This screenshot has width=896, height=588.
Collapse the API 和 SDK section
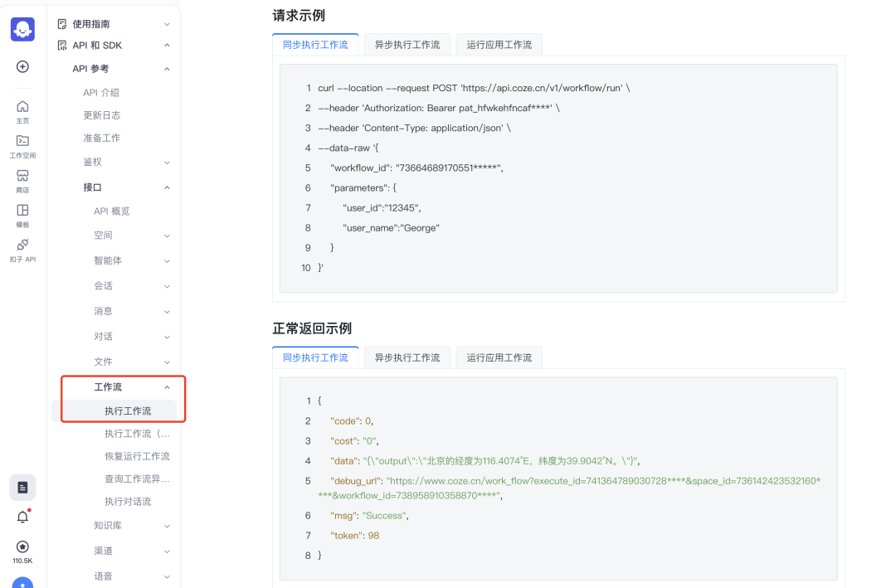click(x=114, y=45)
